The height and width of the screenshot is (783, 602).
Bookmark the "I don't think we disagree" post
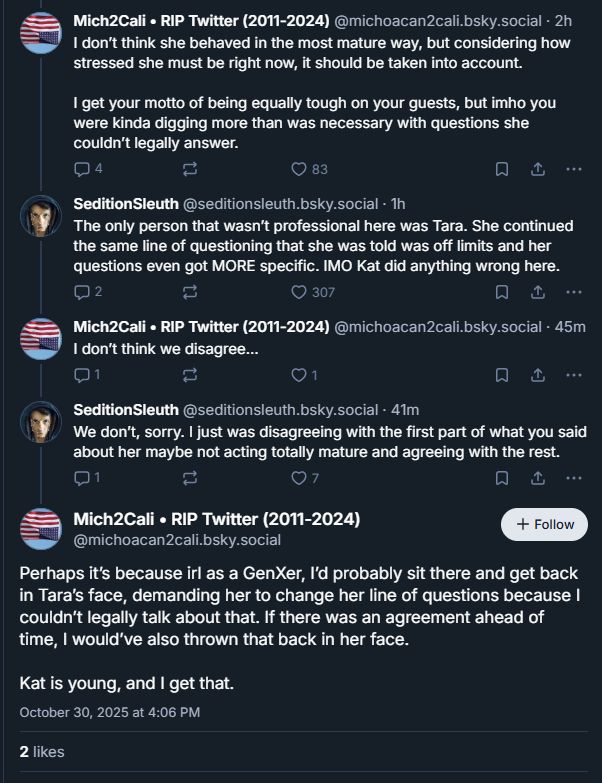pyautogui.click(x=502, y=375)
